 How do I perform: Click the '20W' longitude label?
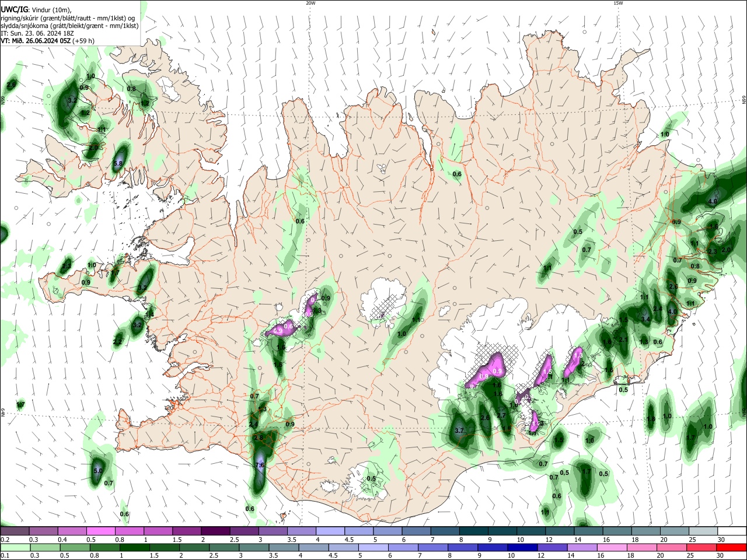[x=310, y=3]
